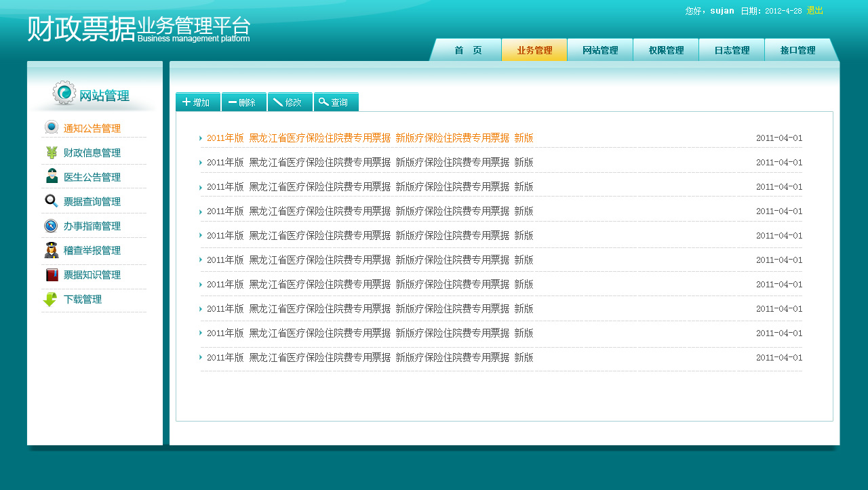
Task: Open the third announcement in the list
Action: point(370,186)
